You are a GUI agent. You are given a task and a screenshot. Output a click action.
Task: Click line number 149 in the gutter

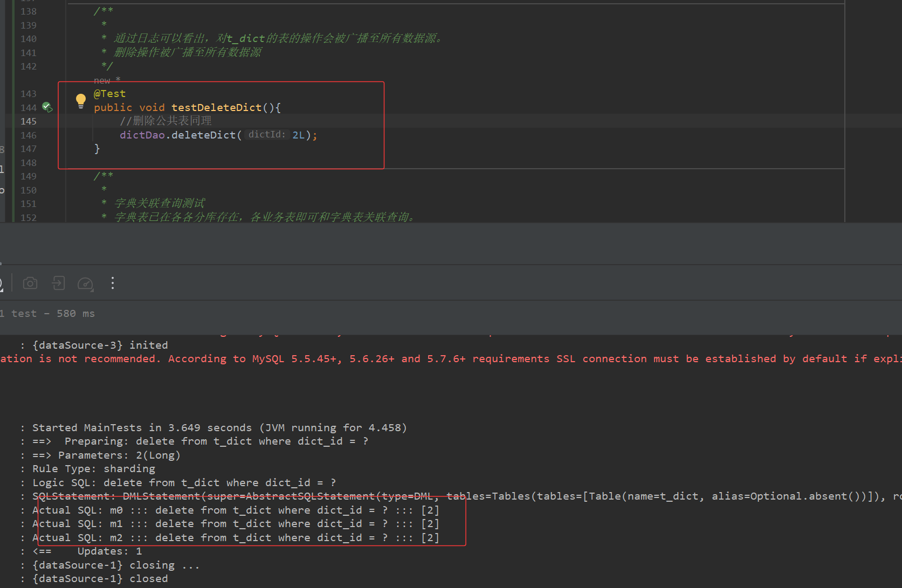point(29,176)
